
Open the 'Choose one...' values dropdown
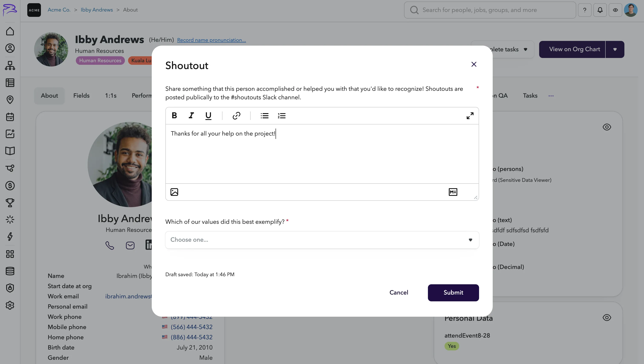click(x=322, y=240)
